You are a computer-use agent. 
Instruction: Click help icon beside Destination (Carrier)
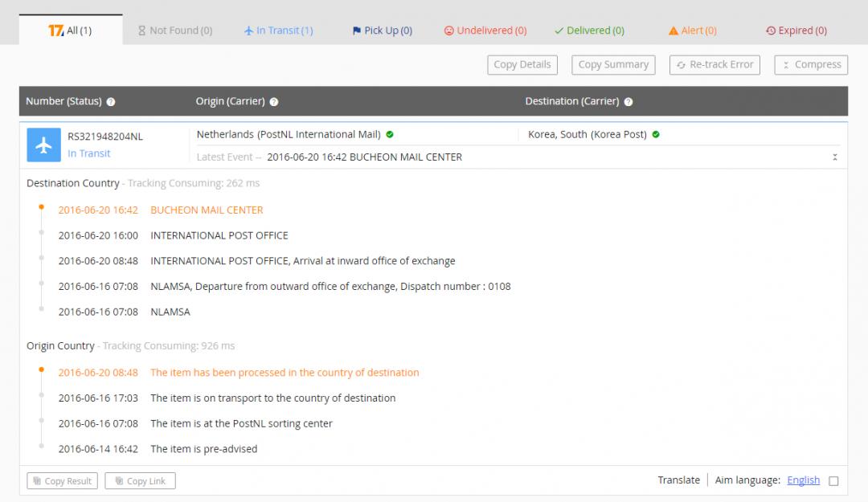[x=628, y=102]
